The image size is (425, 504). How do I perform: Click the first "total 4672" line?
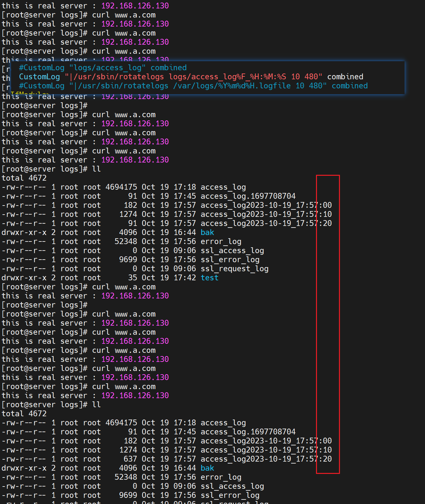(x=24, y=178)
